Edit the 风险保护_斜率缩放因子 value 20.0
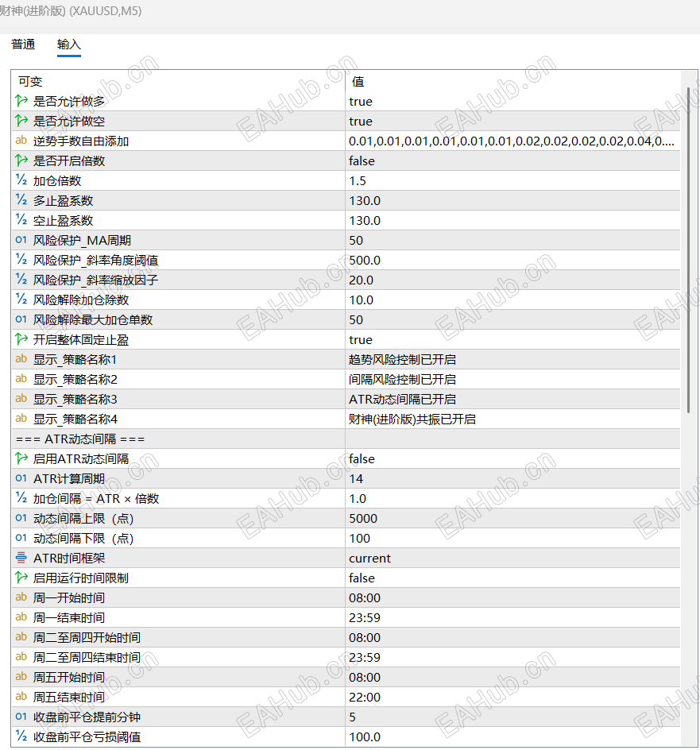Viewport: 700px width, 750px height. pyautogui.click(x=362, y=280)
